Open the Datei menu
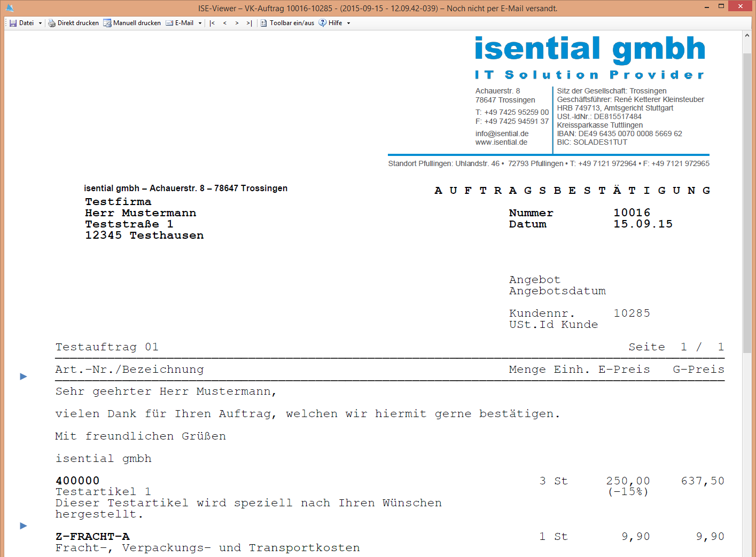Image resolution: width=756 pixels, height=557 pixels. 26,23
